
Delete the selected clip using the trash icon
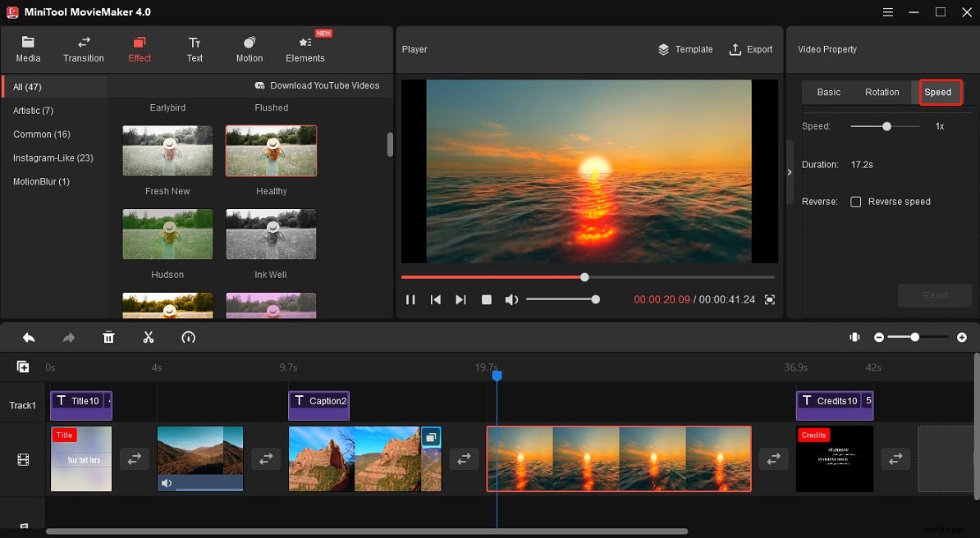point(108,337)
